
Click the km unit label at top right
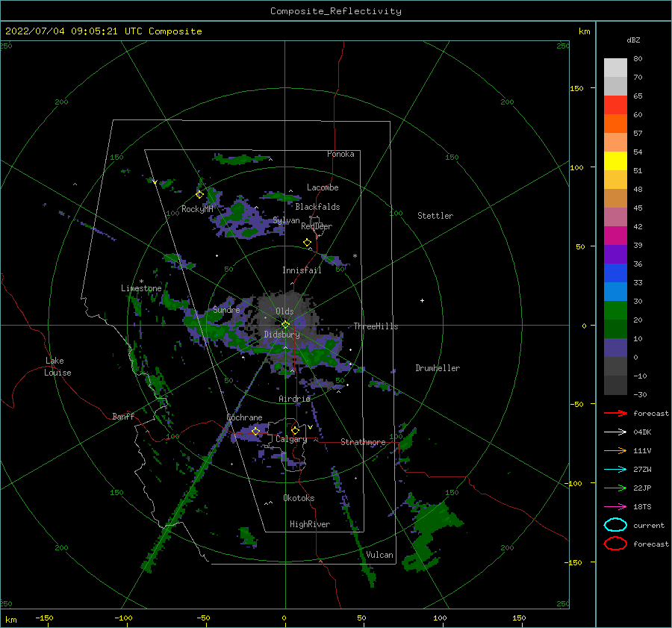584,31
